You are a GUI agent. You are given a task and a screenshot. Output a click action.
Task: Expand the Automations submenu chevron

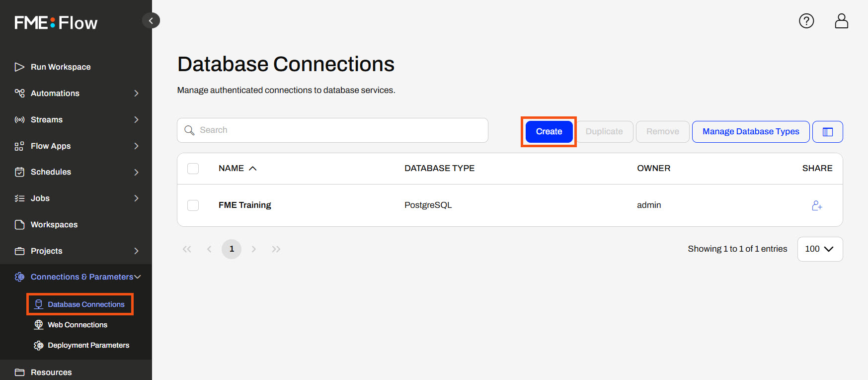coord(136,94)
